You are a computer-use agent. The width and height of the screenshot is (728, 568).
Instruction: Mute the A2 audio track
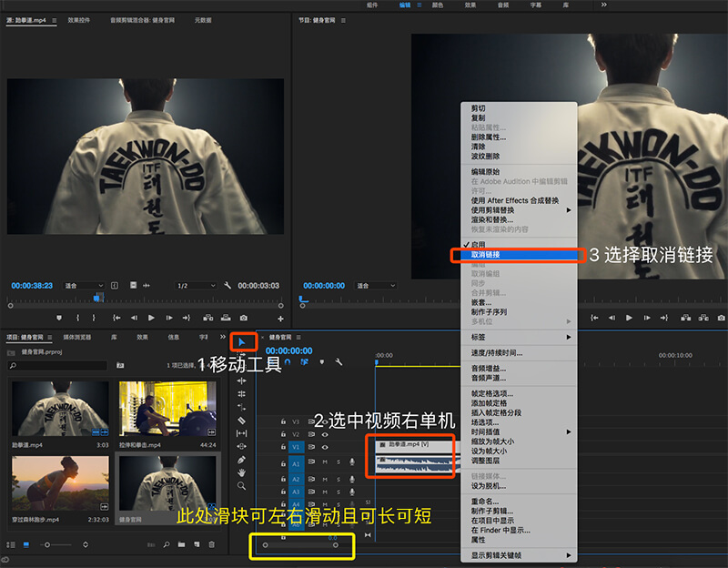coord(325,479)
